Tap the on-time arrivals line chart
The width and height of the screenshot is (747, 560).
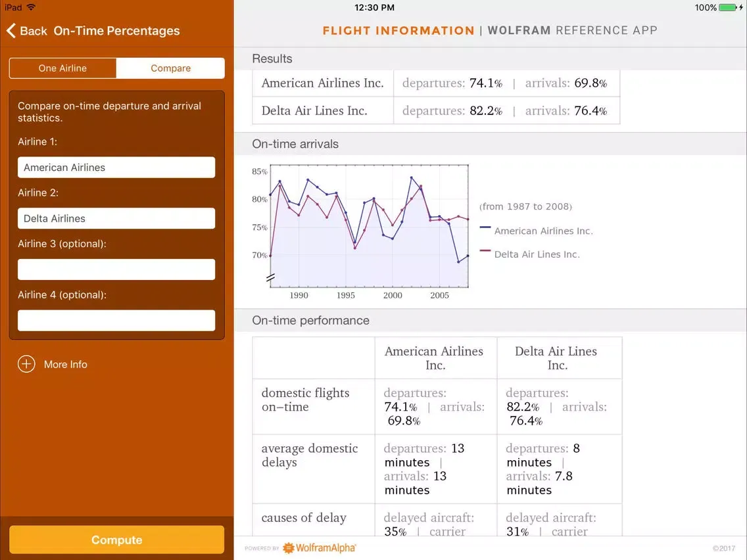click(369, 225)
